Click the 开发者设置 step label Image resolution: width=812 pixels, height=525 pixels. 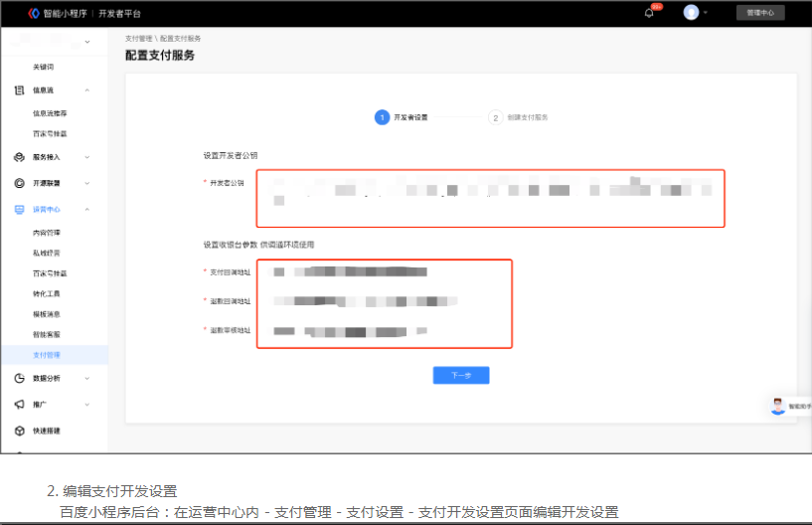pyautogui.click(x=410, y=117)
